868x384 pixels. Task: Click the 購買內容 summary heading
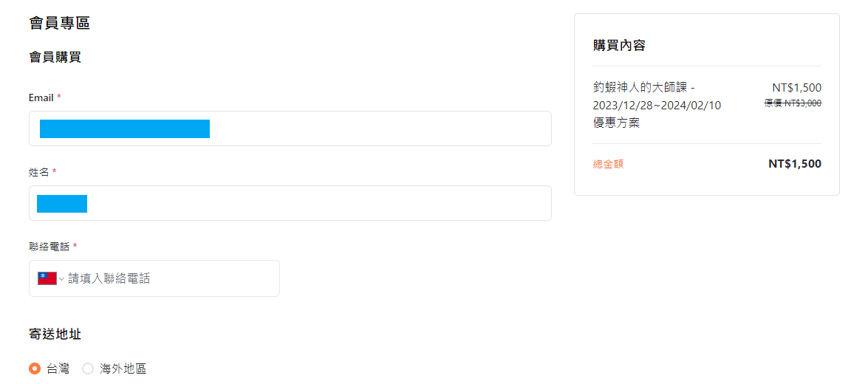[x=619, y=45]
